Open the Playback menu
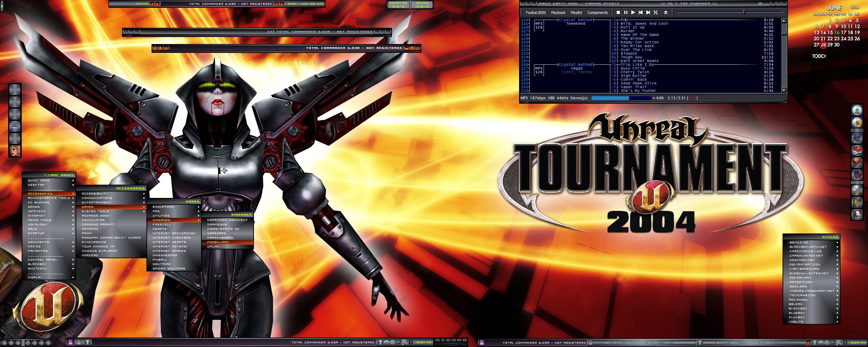This screenshot has height=347, width=868. point(558,13)
